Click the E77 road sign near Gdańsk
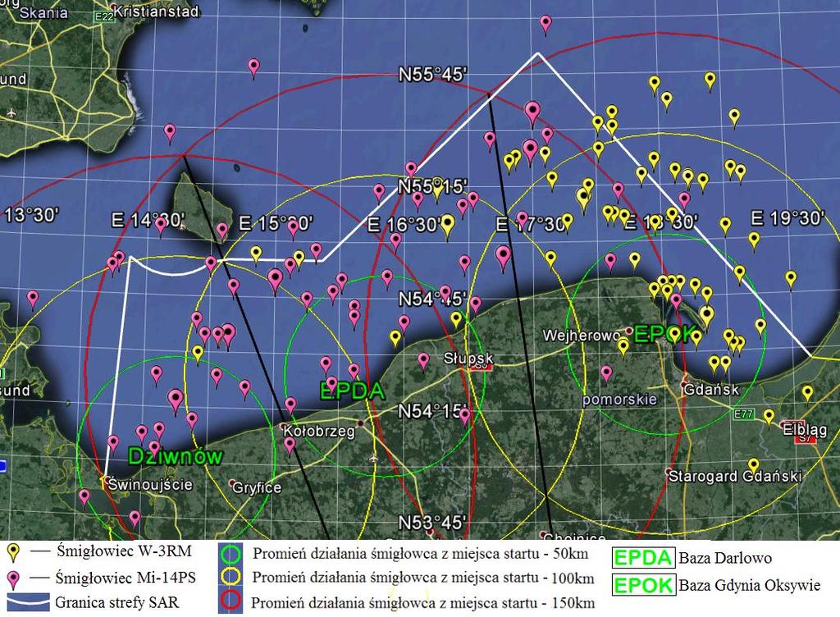This screenshot has width=840, height=617. click(x=743, y=414)
